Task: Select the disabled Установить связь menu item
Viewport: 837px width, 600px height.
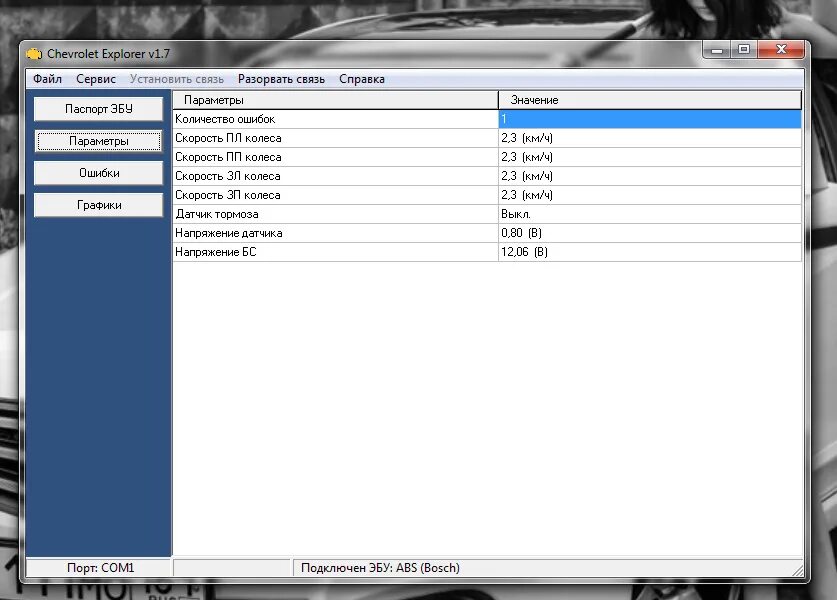Action: click(x=177, y=79)
